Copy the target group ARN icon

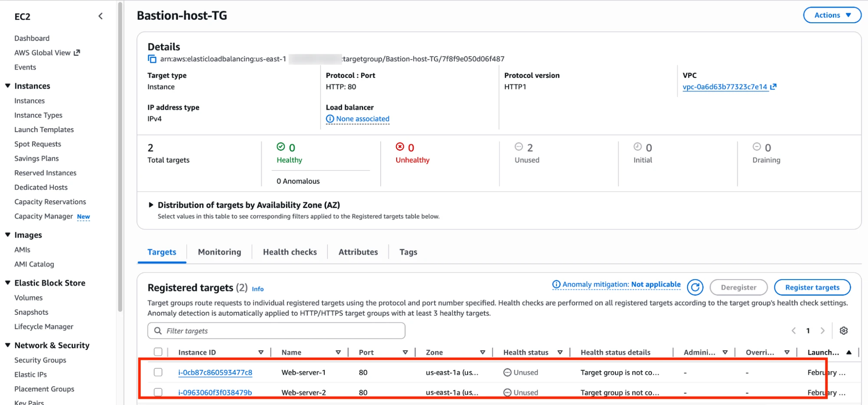pos(152,59)
